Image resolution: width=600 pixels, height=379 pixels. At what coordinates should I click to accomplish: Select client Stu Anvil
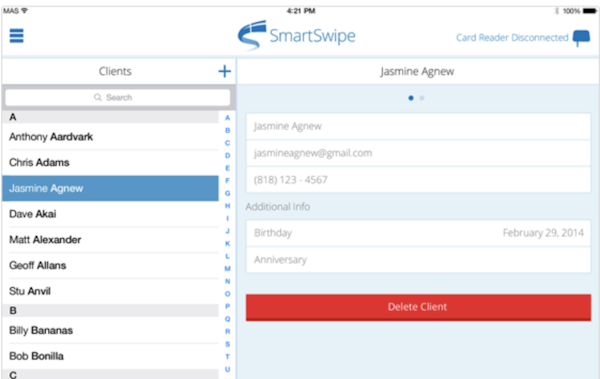pyautogui.click(x=110, y=291)
